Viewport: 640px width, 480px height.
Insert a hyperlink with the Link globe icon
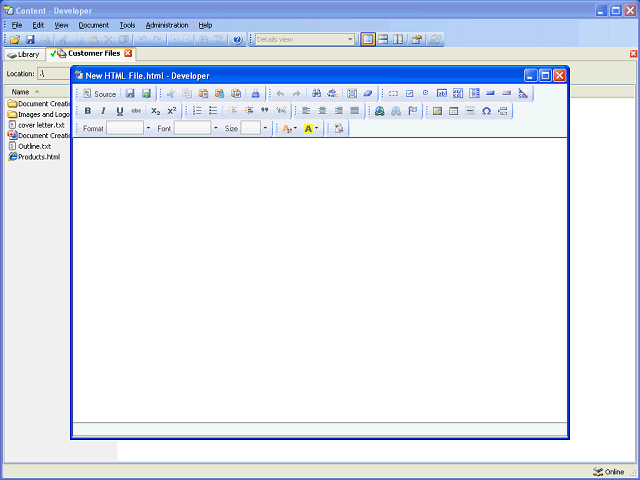point(380,111)
